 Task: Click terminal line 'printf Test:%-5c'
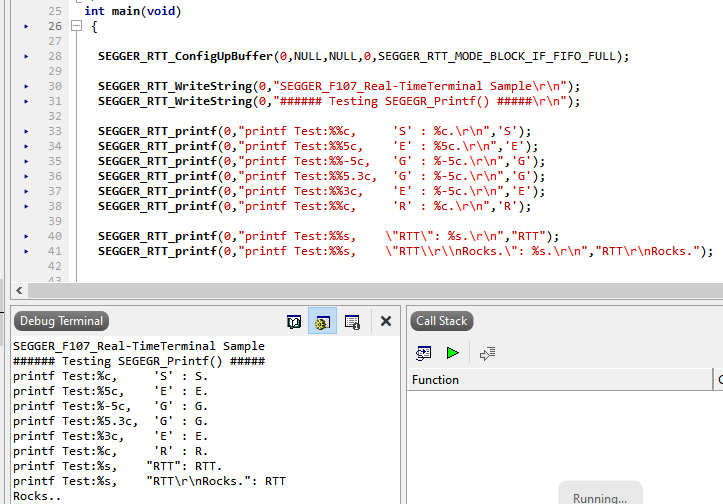pyautogui.click(x=111, y=406)
